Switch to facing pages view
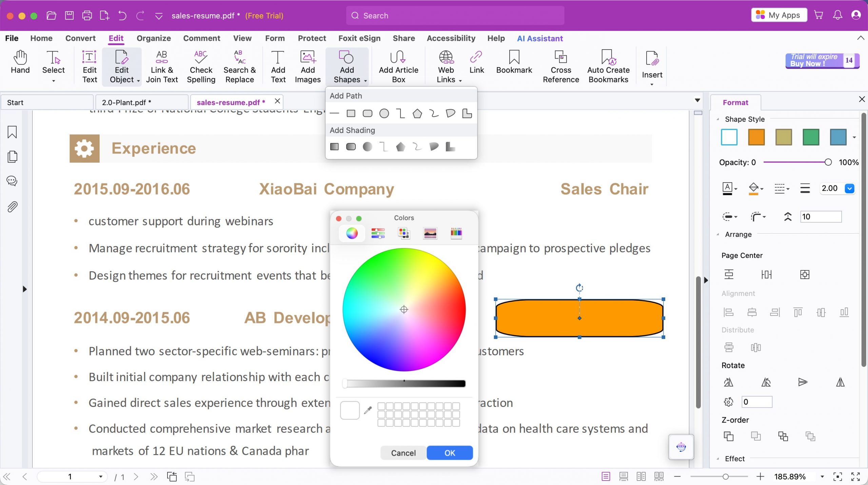 coord(641,477)
